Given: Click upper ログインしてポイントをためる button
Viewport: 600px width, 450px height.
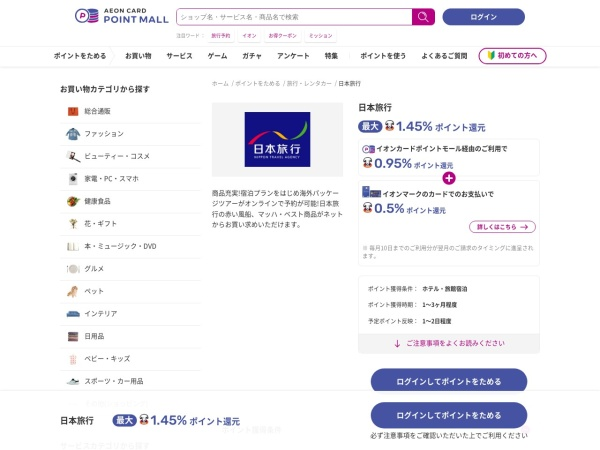Looking at the screenshot, I should [x=449, y=382].
